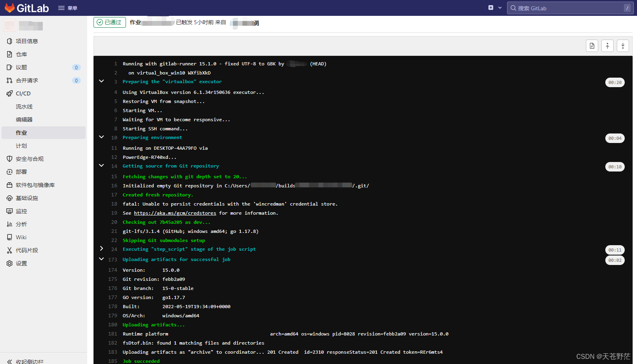Open the aka.ms/gcm/credstores link
The height and width of the screenshot is (364, 637).
[x=175, y=213]
